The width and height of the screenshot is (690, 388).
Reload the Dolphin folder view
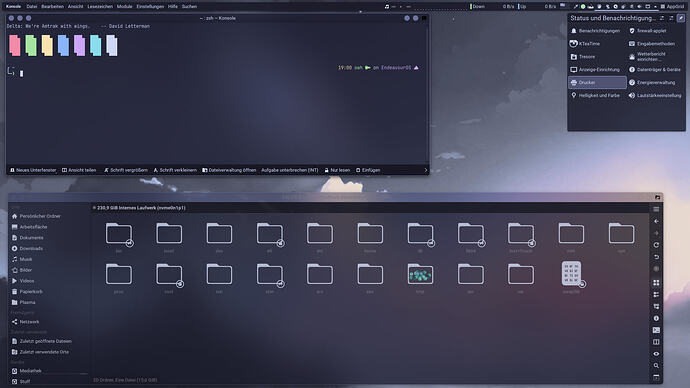pyautogui.click(x=656, y=245)
